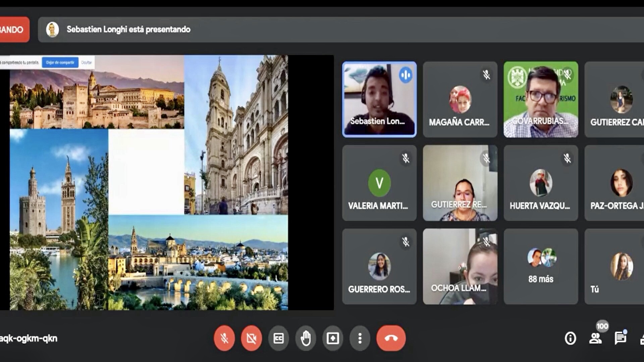The image size is (644, 362).
Task: Open the three-dot more options menu
Action: [360, 338]
